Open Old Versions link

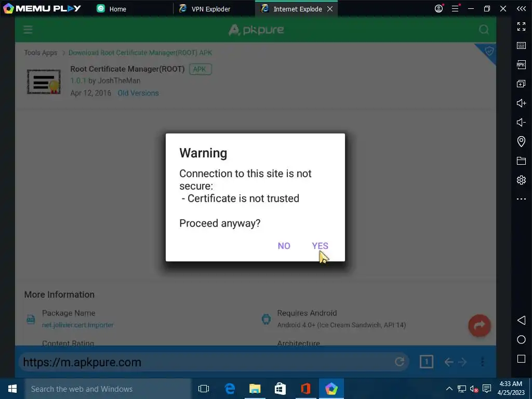coord(138,93)
